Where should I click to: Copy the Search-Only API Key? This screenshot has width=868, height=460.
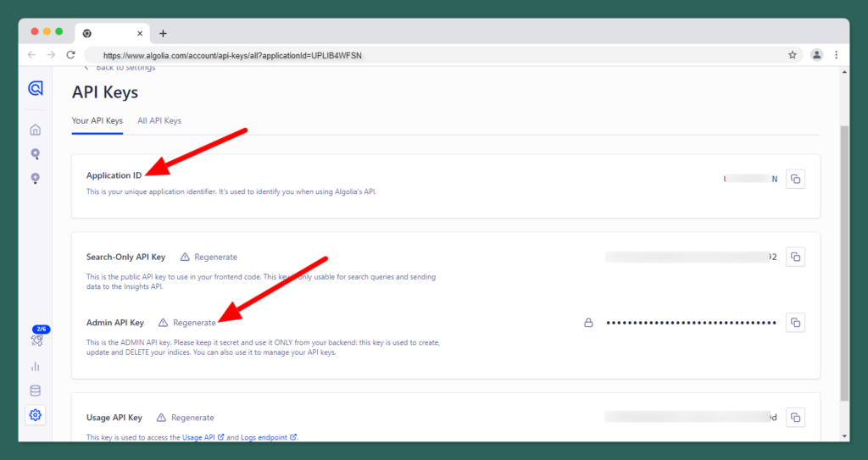click(x=794, y=257)
